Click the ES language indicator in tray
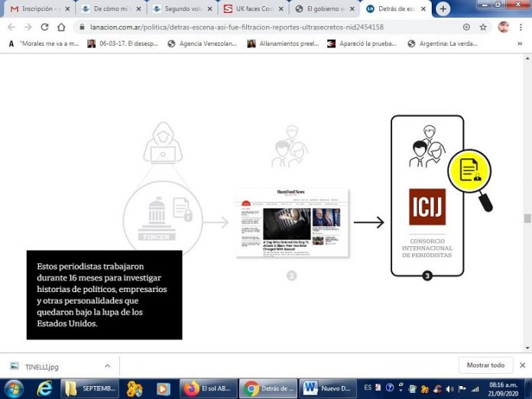This screenshot has width=532, height=399. (x=368, y=388)
